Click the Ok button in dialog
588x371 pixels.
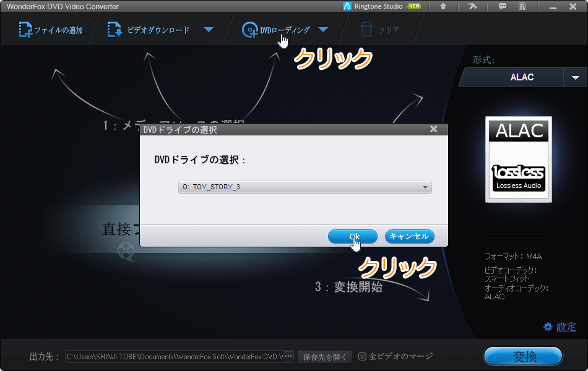point(353,236)
